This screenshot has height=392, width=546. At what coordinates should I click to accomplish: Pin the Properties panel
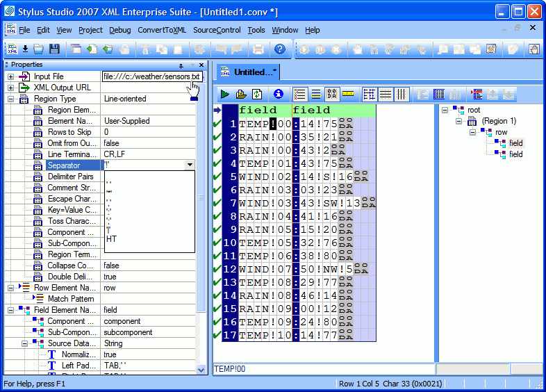click(181, 65)
